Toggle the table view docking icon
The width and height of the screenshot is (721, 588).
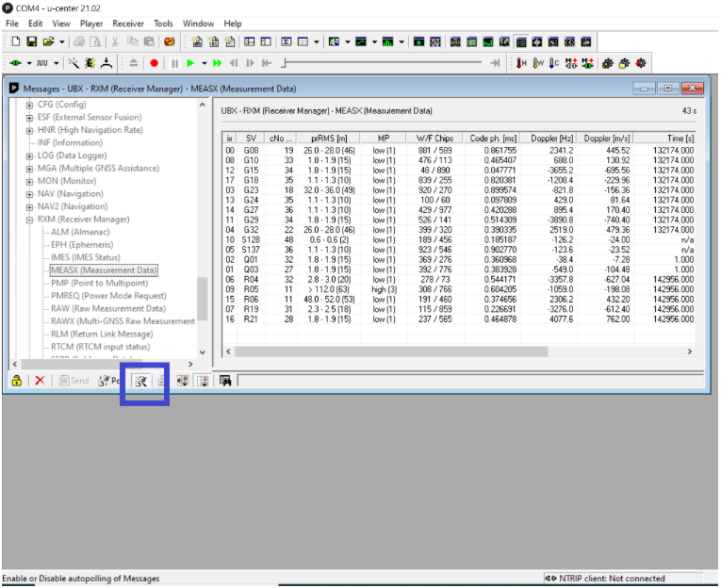click(x=521, y=41)
